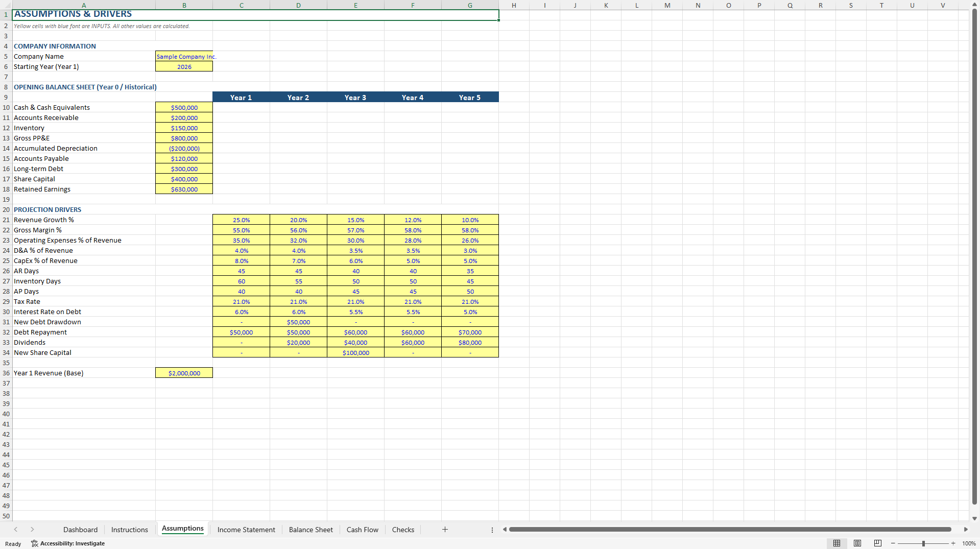Select Year 2 New Debt Drawdown $50,000
980x549 pixels.
coord(299,322)
